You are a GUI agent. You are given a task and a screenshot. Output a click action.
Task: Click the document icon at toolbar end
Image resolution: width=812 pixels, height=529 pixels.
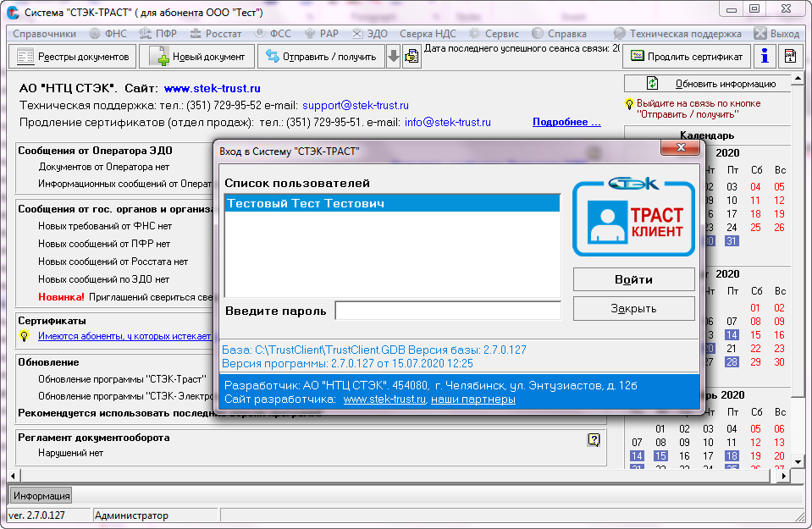point(790,57)
